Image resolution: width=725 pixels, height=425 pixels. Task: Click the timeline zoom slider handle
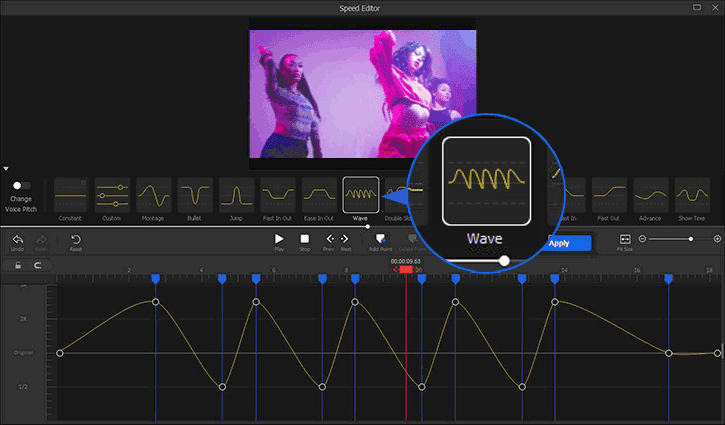[x=690, y=239]
